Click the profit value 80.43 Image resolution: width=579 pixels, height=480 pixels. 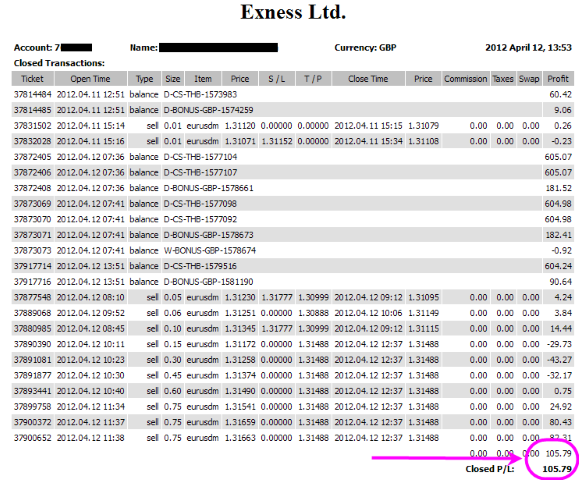(561, 422)
